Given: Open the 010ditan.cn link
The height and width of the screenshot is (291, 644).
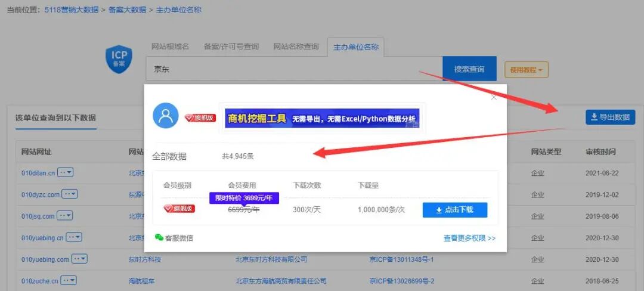Looking at the screenshot, I should (x=38, y=173).
